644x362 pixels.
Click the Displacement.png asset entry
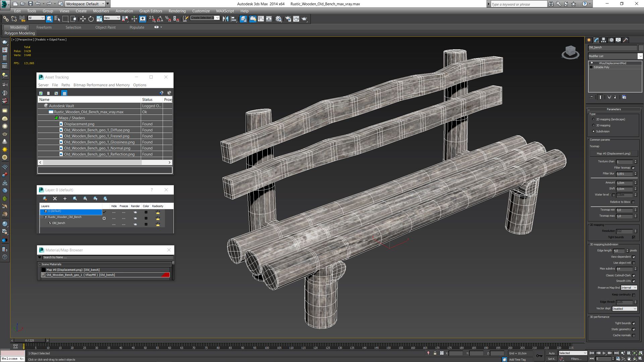[79, 124]
